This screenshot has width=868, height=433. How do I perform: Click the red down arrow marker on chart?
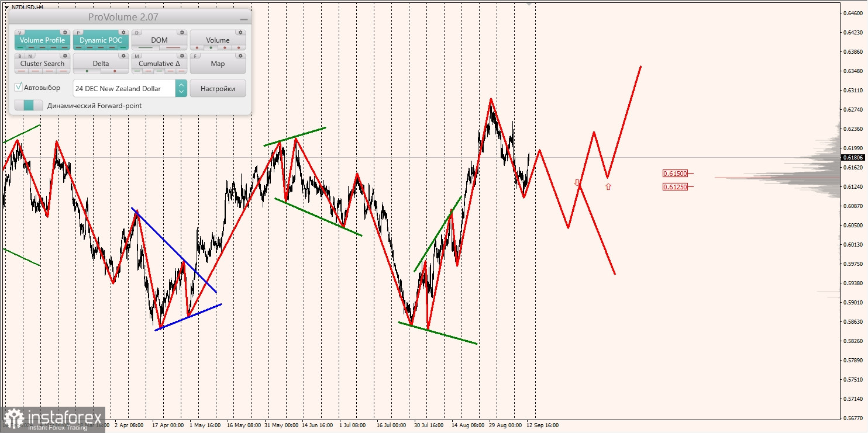[x=577, y=183]
